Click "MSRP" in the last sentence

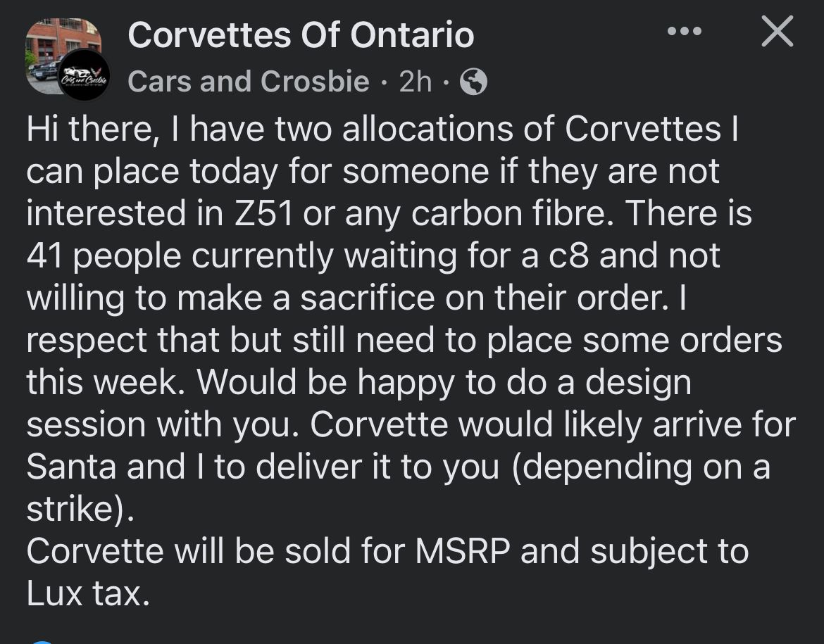462,553
